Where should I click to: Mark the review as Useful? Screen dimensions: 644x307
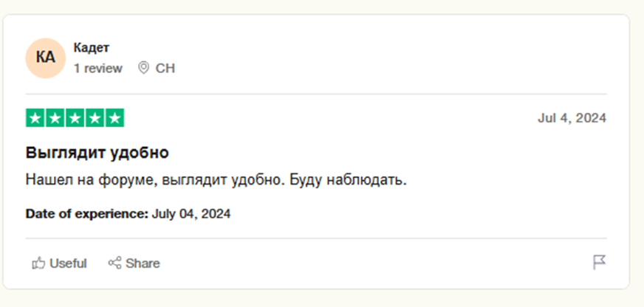point(68,263)
